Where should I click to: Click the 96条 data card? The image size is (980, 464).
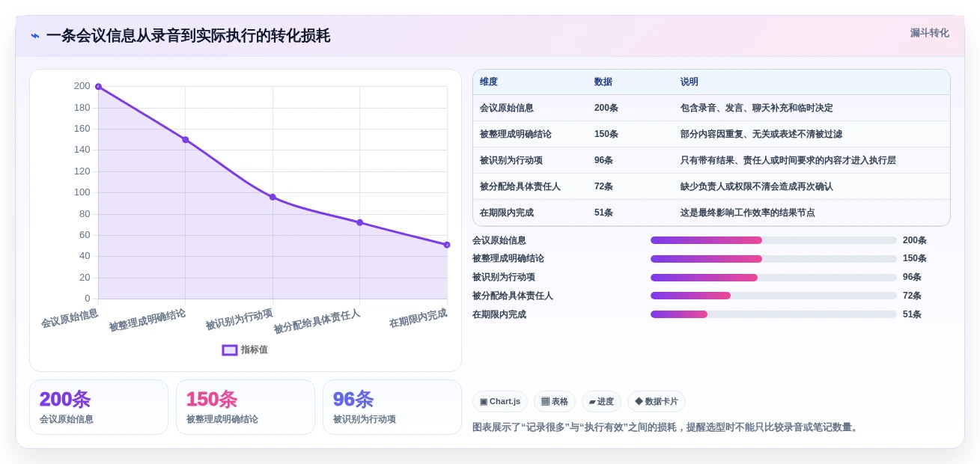coord(392,407)
